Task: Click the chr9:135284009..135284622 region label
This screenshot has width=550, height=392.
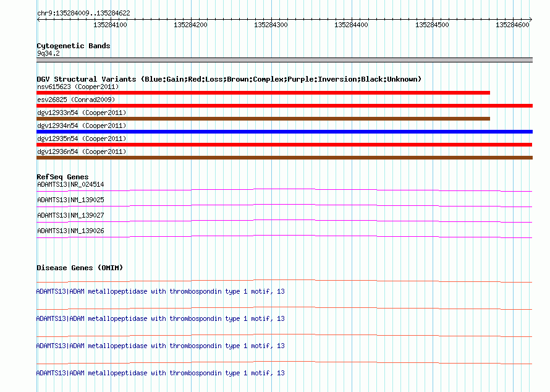Action: [83, 13]
